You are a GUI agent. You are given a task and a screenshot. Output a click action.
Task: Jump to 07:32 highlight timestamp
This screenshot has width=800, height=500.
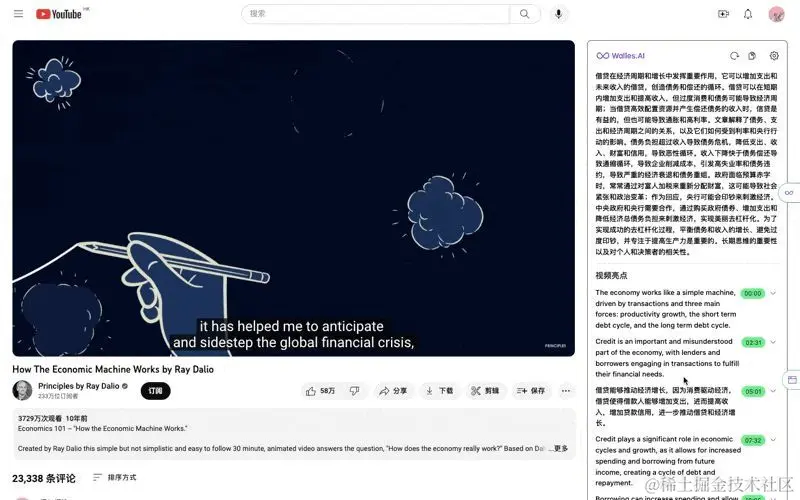(x=753, y=440)
